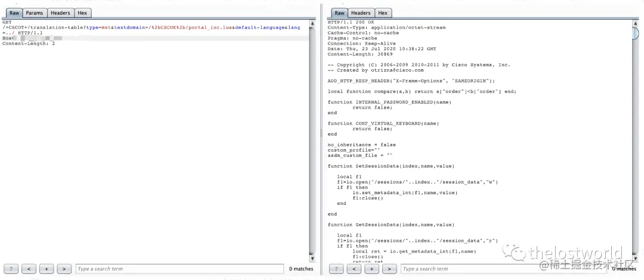Click the GET request method line

7,22
